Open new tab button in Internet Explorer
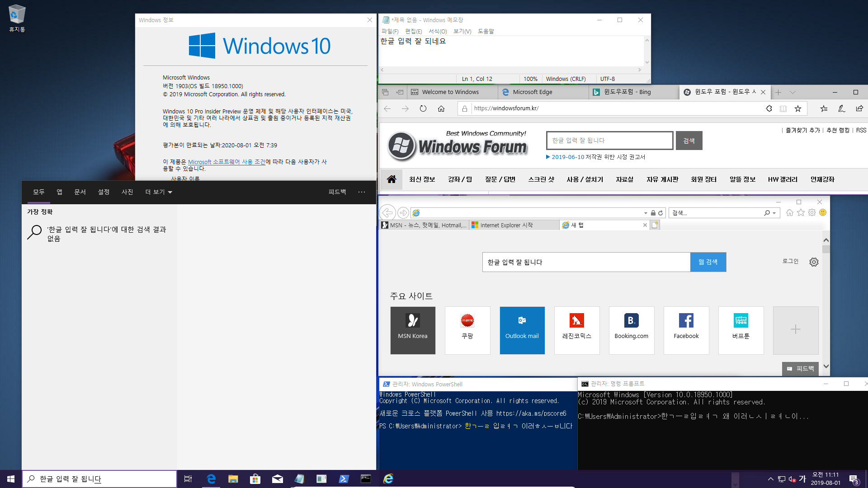Screen dimensions: 868x488 click(655, 225)
